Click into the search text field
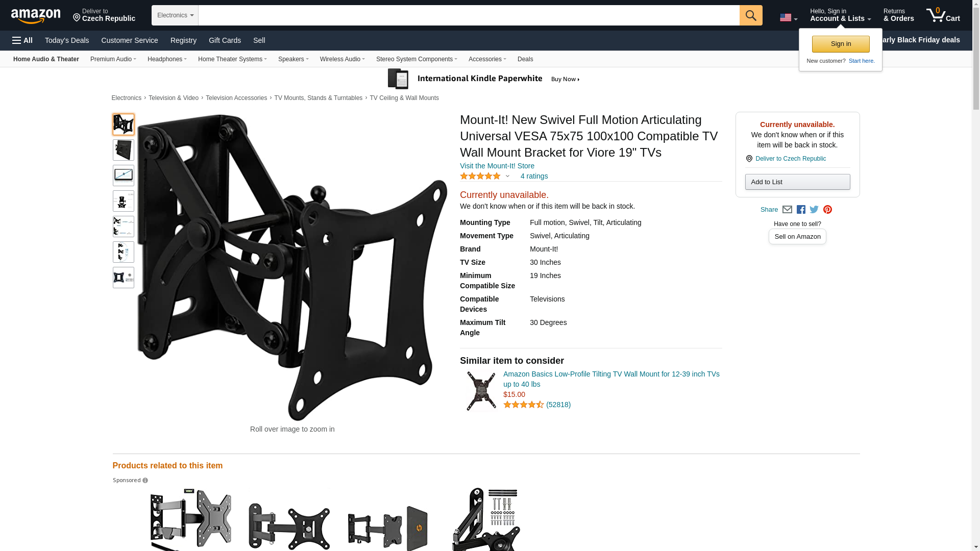Screen dimensions: 980x551 pos(469,15)
